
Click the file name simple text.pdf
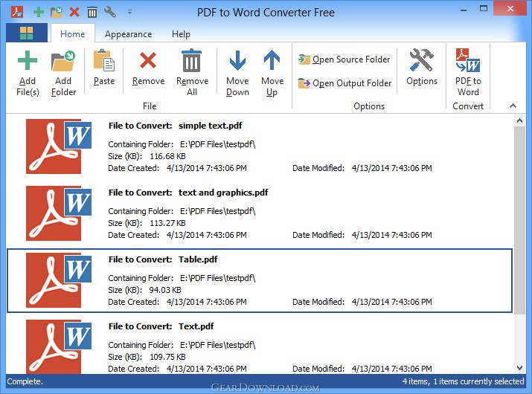coord(211,126)
